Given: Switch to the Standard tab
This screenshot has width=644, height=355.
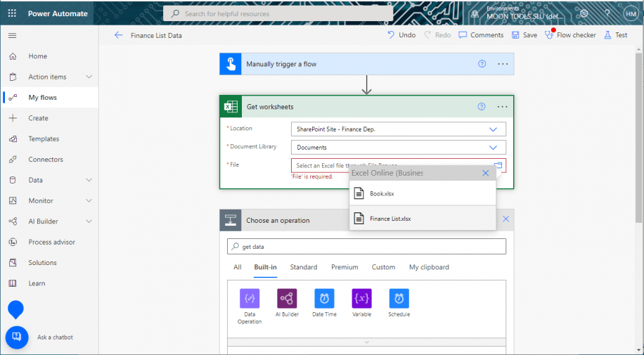Looking at the screenshot, I should [x=304, y=267].
